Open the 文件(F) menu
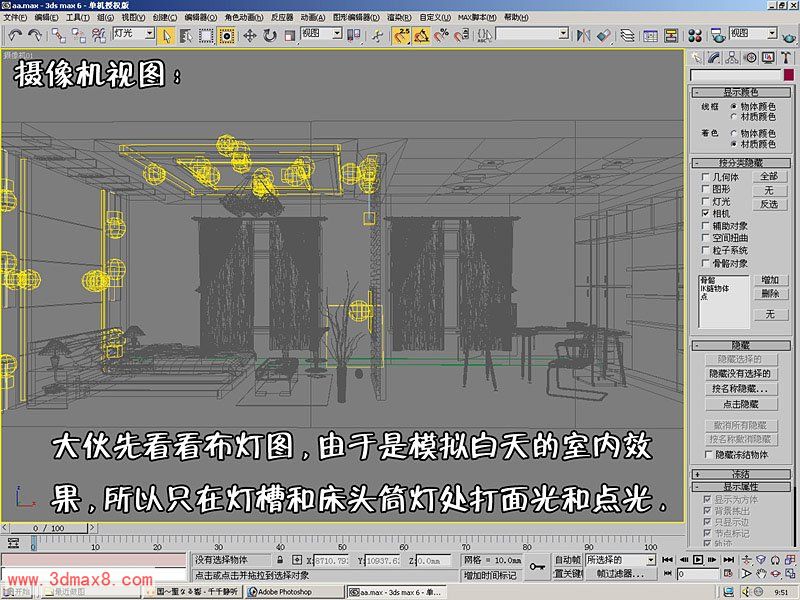This screenshot has height=600, width=800. [15, 17]
